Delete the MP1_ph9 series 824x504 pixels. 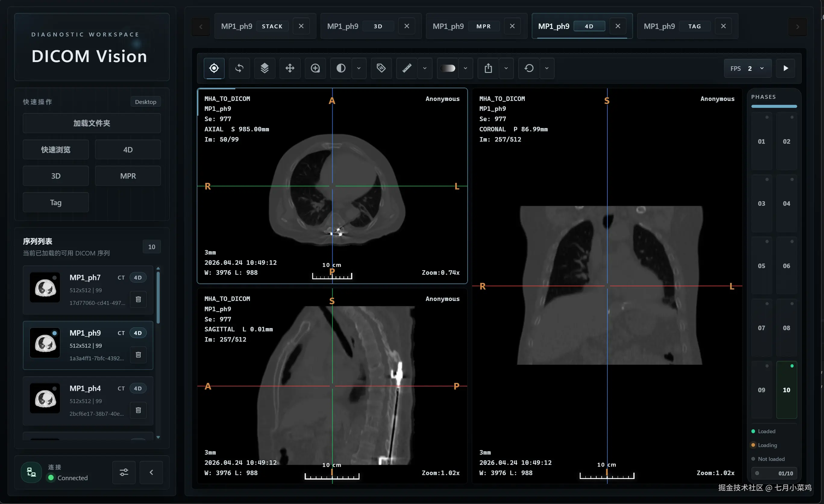pyautogui.click(x=138, y=355)
